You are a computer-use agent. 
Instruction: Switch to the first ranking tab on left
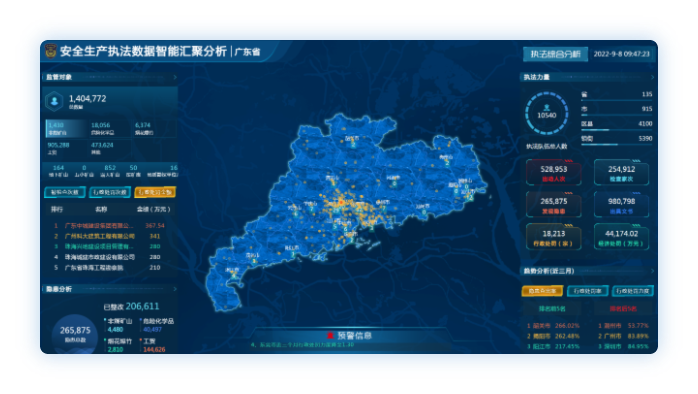65,192
